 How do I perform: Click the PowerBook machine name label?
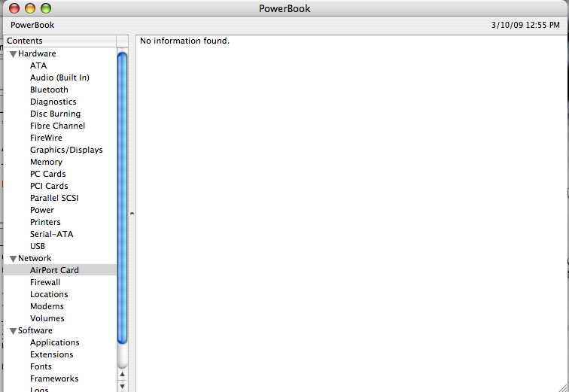32,25
